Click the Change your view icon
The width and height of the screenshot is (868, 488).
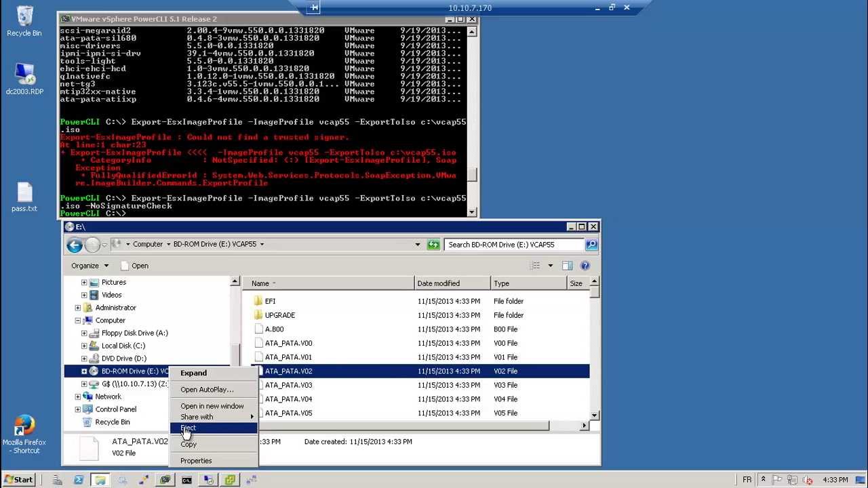coord(535,266)
